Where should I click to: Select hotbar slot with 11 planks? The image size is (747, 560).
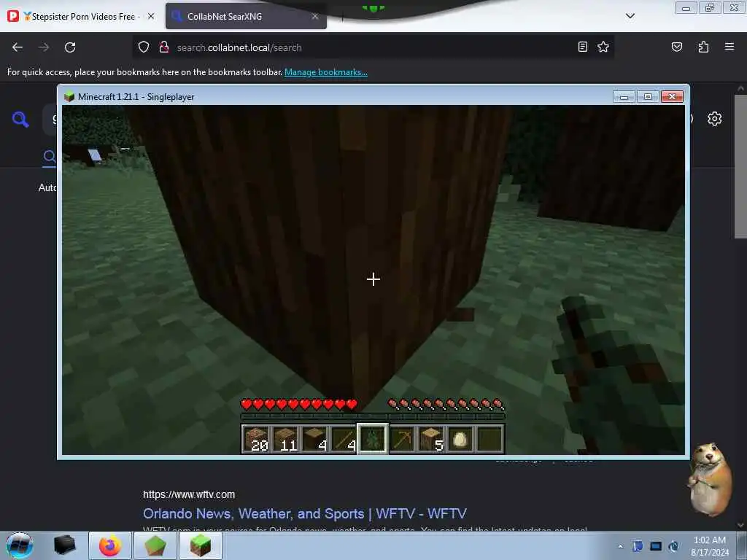[x=286, y=438]
